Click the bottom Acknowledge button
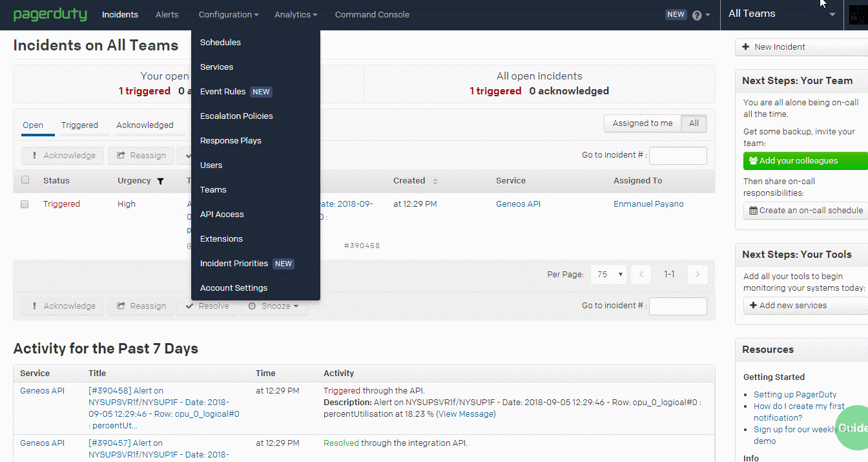868x462 pixels. click(63, 306)
